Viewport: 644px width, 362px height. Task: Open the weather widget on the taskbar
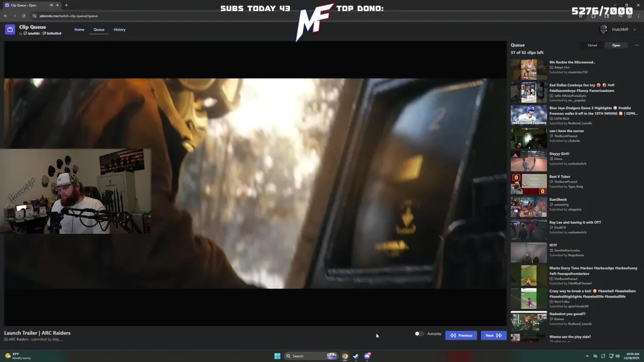pos(18,356)
